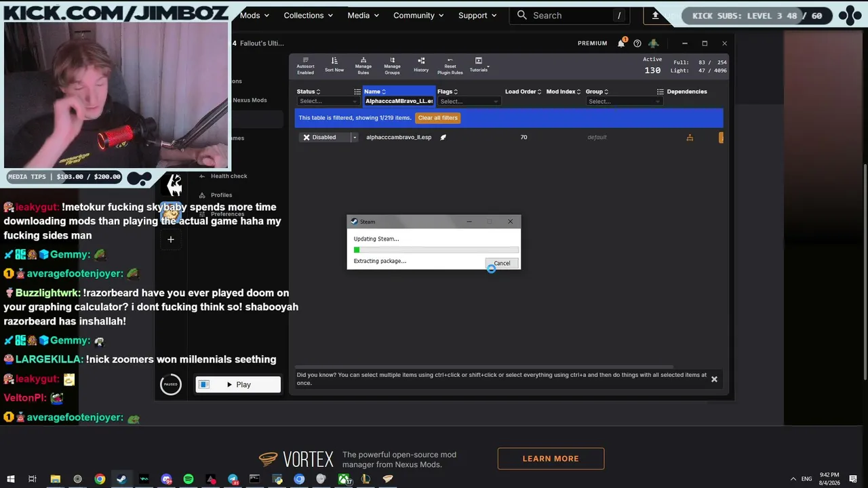This screenshot has height=488, width=868.
Task: Click the Nexus Mods Search field
Action: (x=571, y=15)
